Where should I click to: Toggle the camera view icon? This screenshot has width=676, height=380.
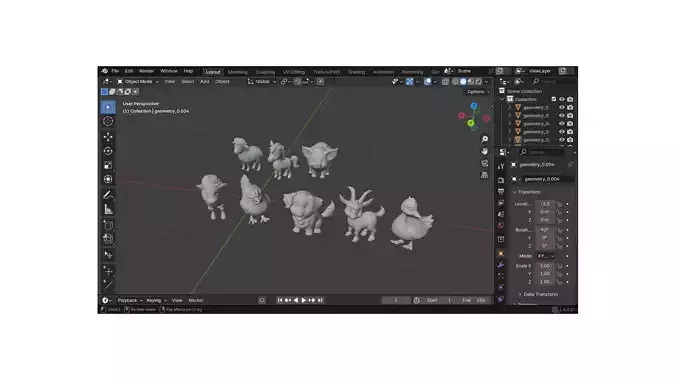pyautogui.click(x=485, y=163)
